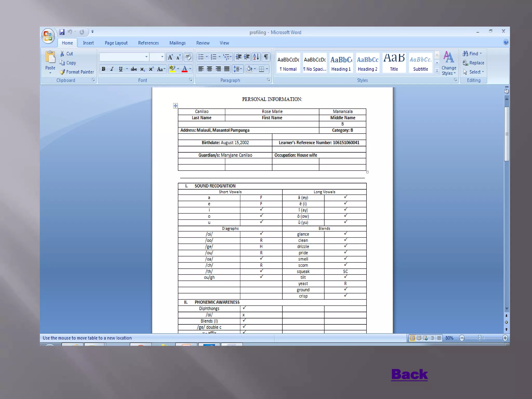Click the Bullets list icon
This screenshot has height=399, width=532.
pos(201,57)
